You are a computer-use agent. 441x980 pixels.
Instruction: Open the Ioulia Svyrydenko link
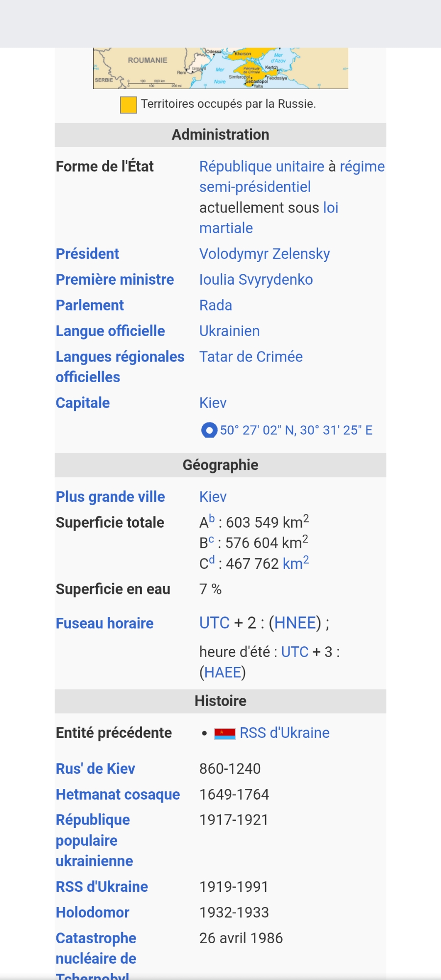[x=256, y=280]
